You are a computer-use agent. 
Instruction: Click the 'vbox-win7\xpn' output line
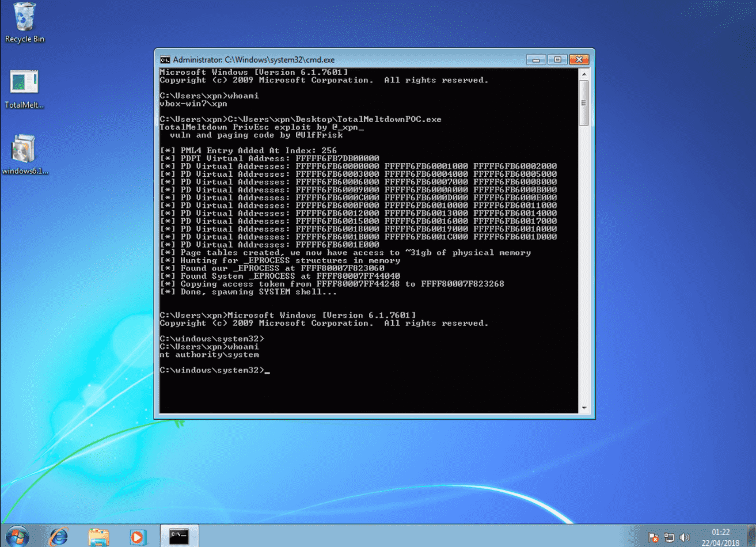click(193, 104)
